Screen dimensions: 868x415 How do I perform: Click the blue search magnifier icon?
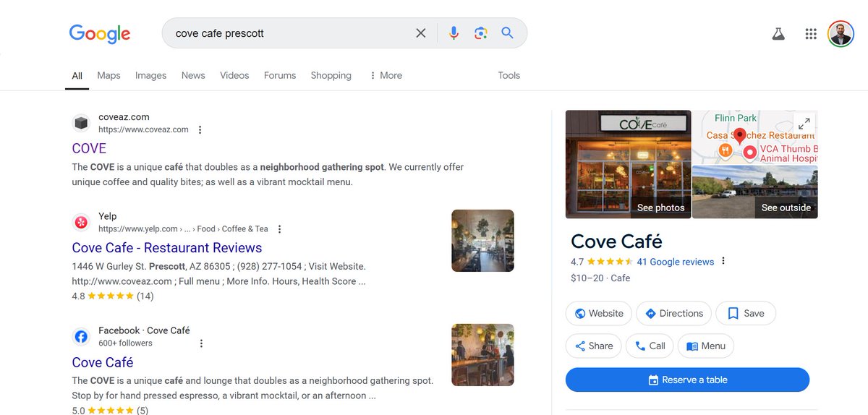pos(507,33)
